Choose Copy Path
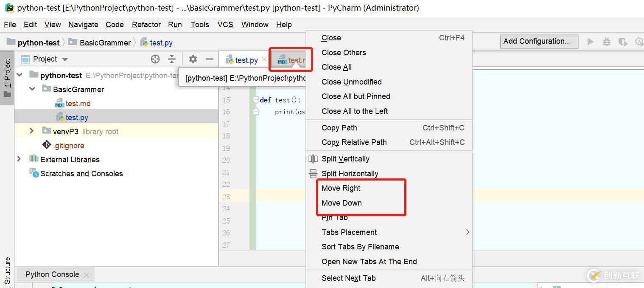The width and height of the screenshot is (644, 288). (x=389, y=128)
